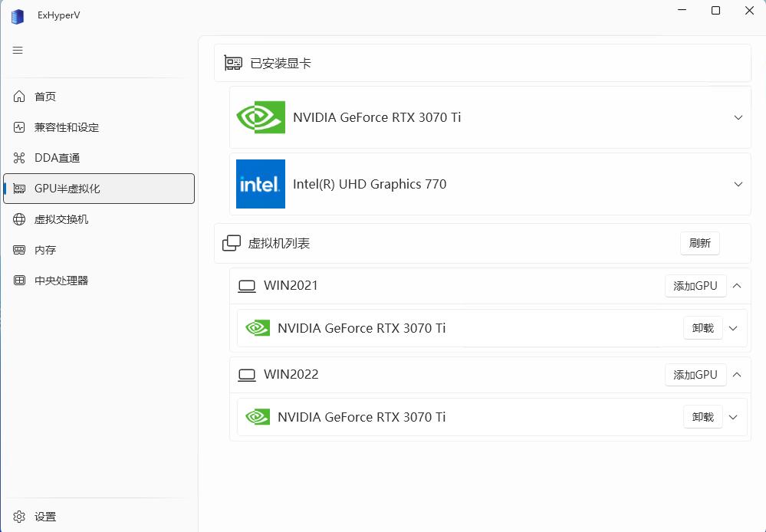766x532 pixels.
Task: Expand WIN2022 assigned GPU details chevron
Action: pos(733,417)
